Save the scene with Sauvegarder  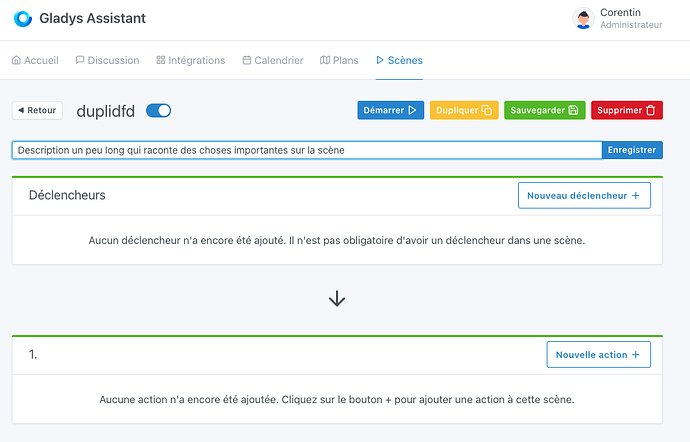pos(544,110)
